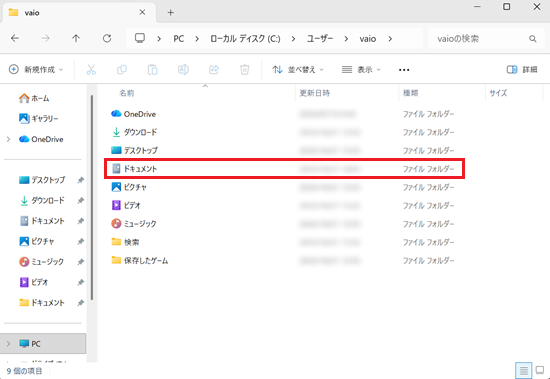This screenshot has height=379, width=550.
Task: Open the three-dot more options menu
Action: click(404, 70)
